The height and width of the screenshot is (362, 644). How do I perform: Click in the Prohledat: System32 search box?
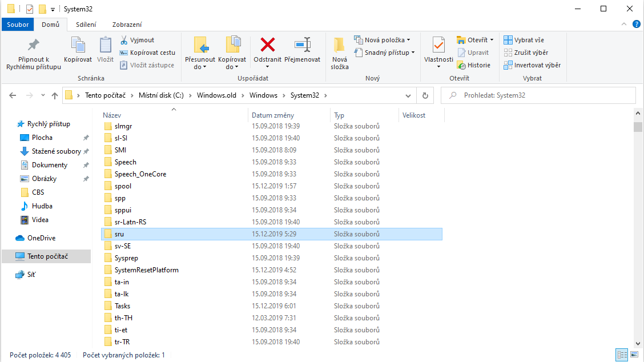coord(538,95)
